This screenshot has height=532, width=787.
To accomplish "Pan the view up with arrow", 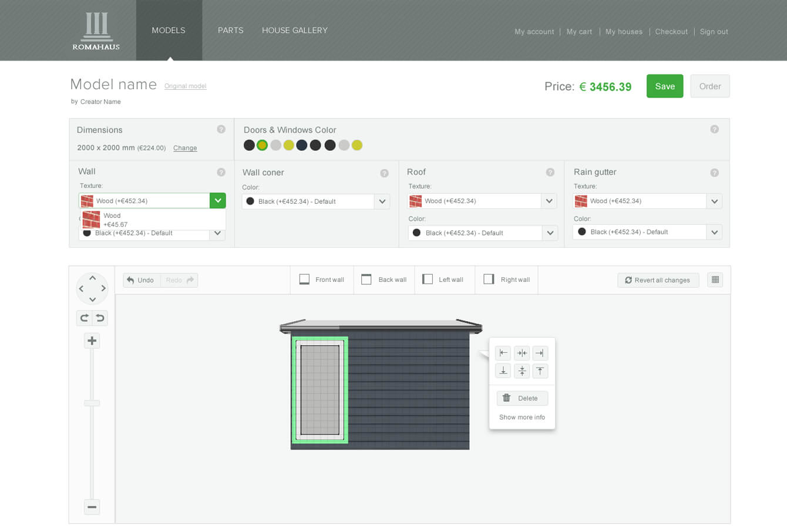I will pyautogui.click(x=92, y=278).
